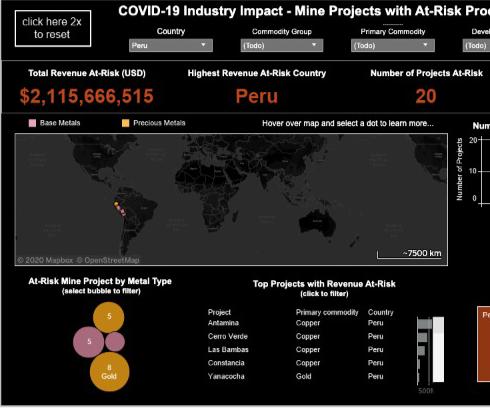Click the Total Revenue At-Risk value $2,115,666,515

[x=87, y=96]
